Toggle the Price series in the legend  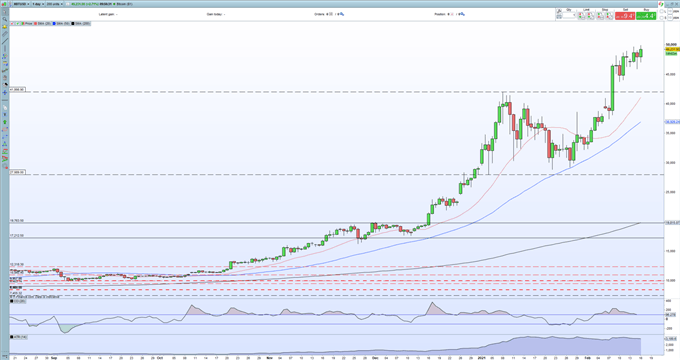click(26, 23)
